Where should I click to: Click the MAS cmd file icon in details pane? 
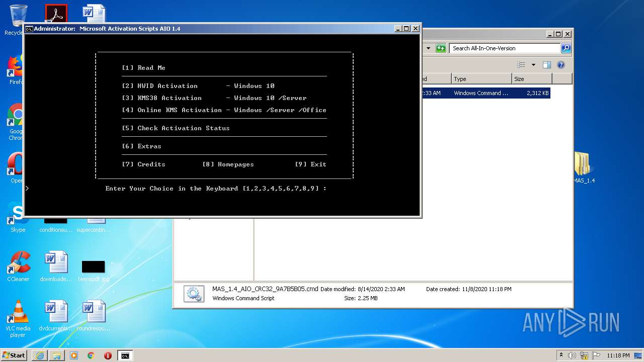click(194, 294)
